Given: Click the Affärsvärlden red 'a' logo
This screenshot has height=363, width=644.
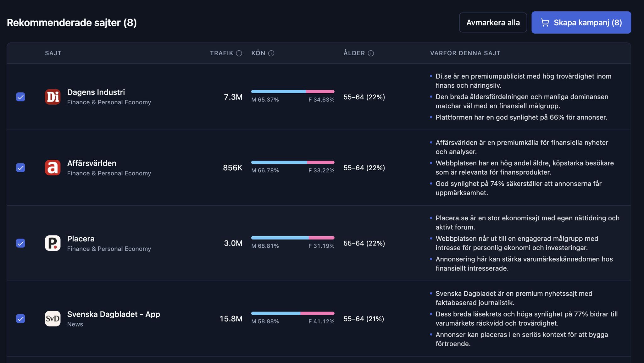Looking at the screenshot, I should [x=53, y=168].
